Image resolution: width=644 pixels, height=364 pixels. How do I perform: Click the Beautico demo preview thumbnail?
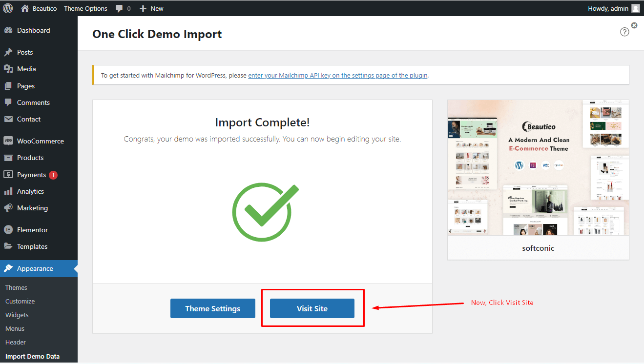click(x=538, y=168)
